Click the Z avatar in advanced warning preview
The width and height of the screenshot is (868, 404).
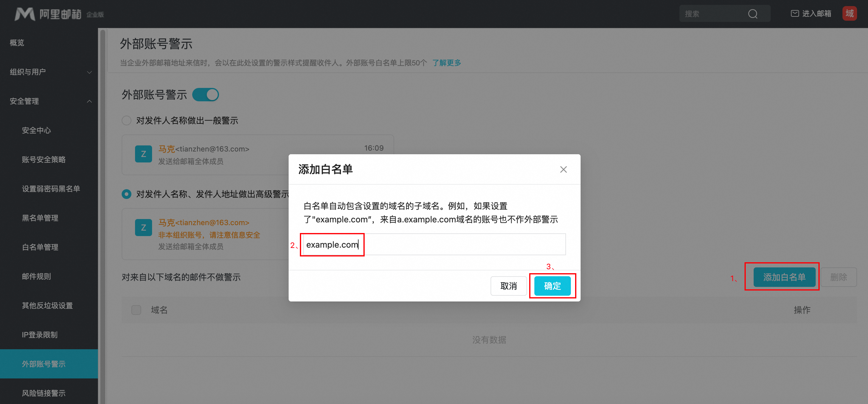(x=143, y=228)
